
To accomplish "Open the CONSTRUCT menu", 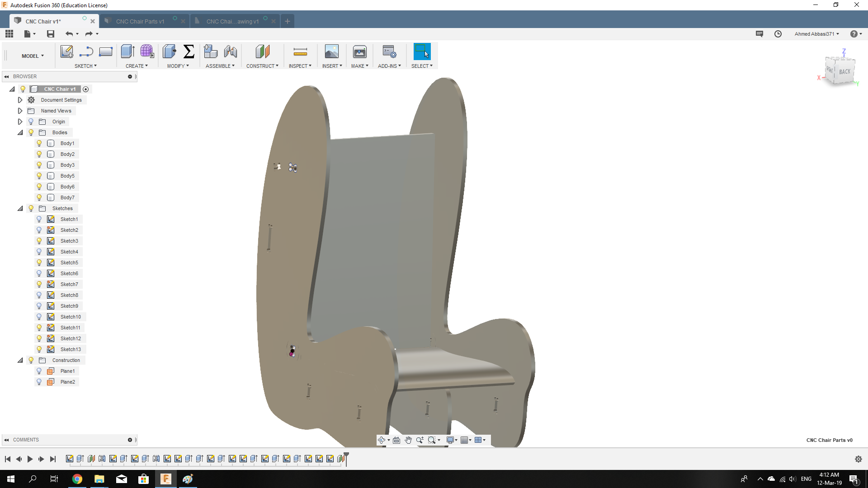I will [262, 66].
